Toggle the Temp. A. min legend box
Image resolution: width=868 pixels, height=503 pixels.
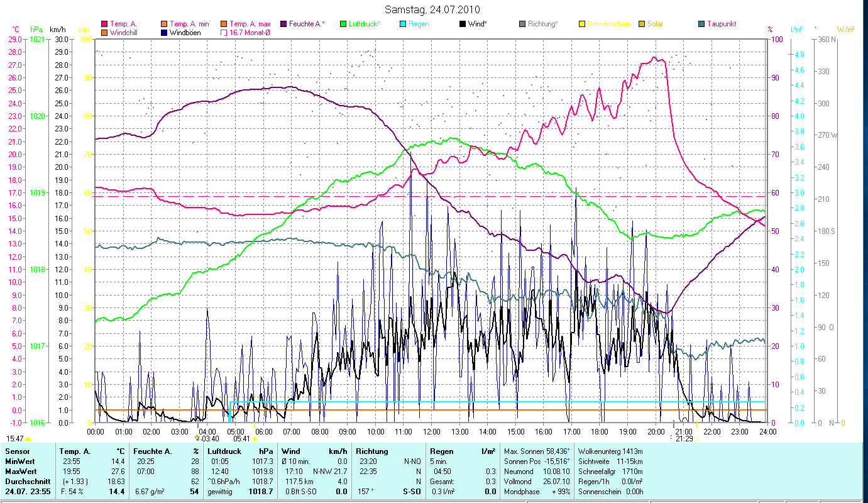tap(164, 24)
